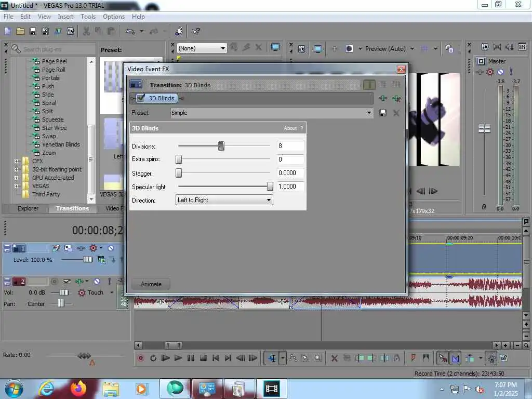
Task: Click the Divisions slider handle
Action: click(x=221, y=146)
